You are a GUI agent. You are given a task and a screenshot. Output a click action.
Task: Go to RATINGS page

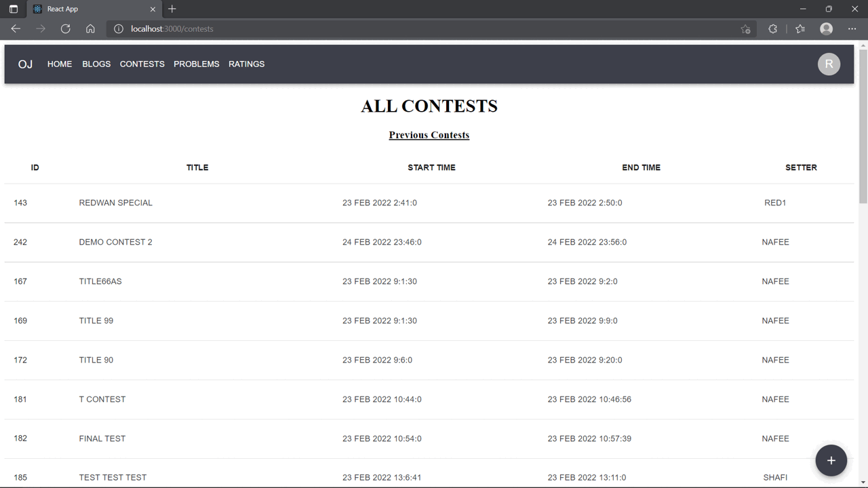[246, 64]
